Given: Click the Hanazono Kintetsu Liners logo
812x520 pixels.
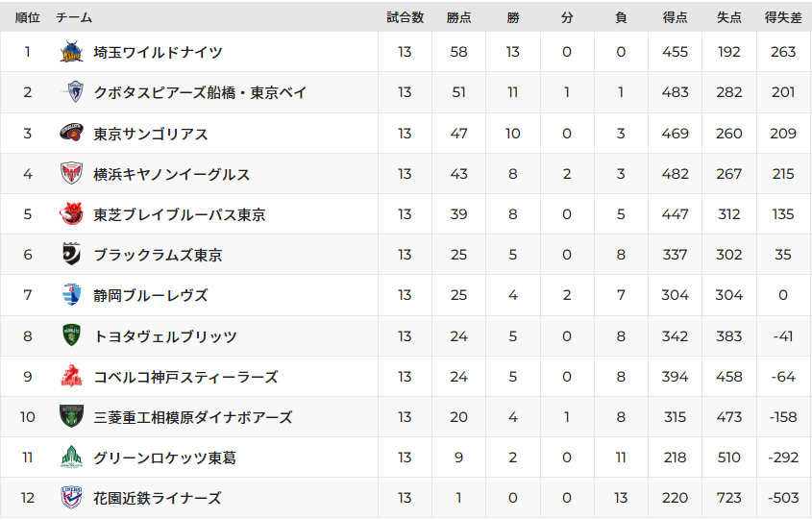Looking at the screenshot, I should coord(71,498).
